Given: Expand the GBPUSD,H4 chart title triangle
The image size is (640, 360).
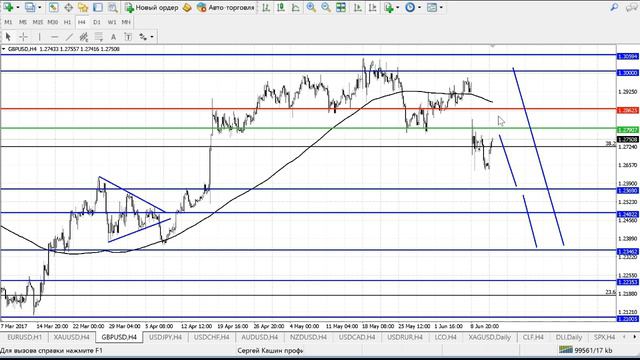Looking at the screenshot, I should [3, 49].
